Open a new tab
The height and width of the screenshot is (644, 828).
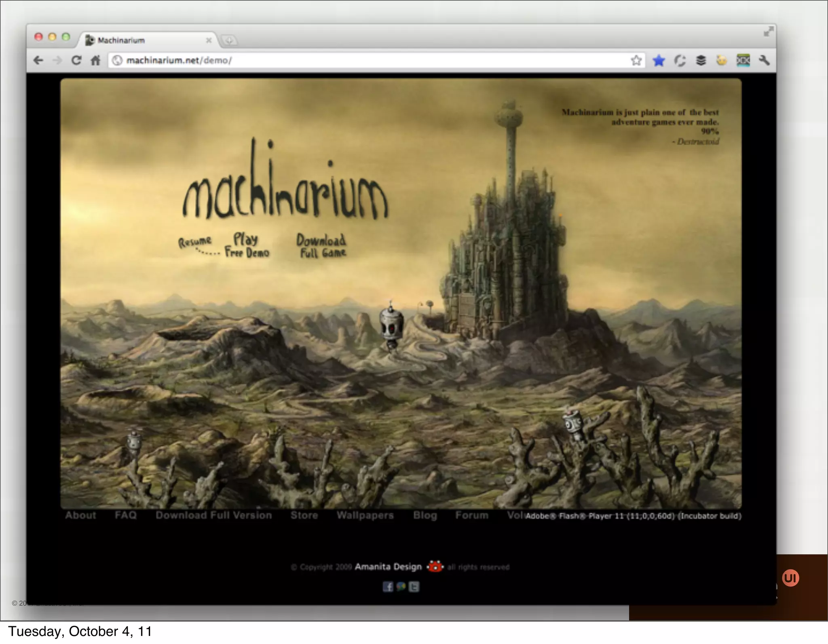click(229, 40)
